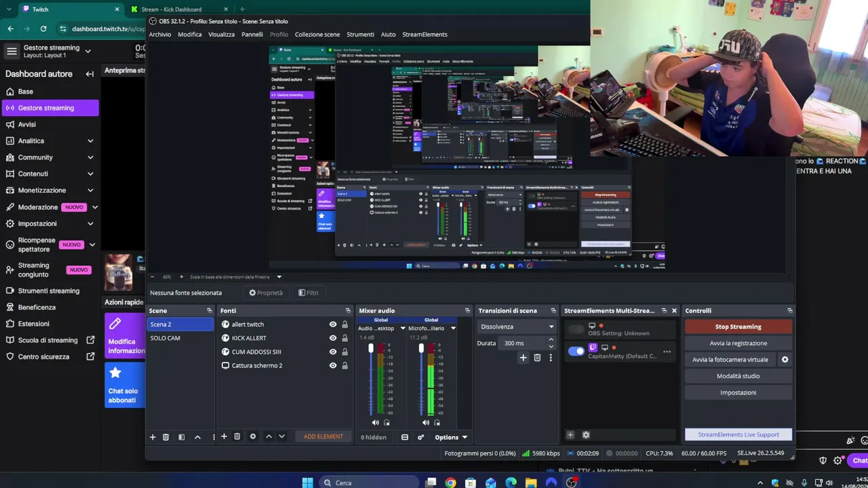
Task: Open advanced audio properties gears icon
Action: (420, 437)
